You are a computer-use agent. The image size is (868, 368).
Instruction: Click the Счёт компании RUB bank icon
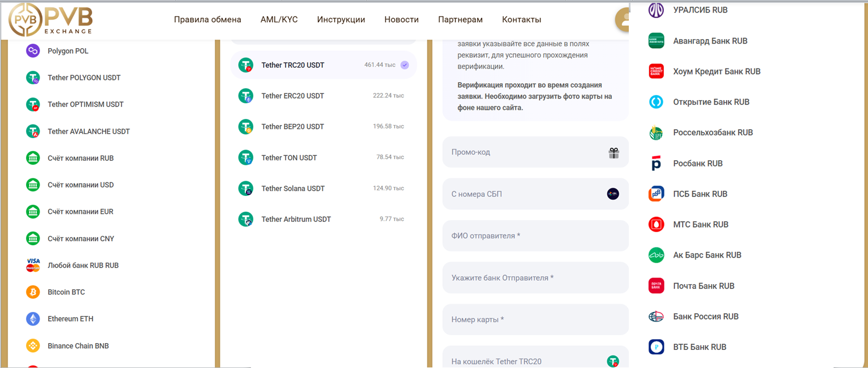point(33,158)
